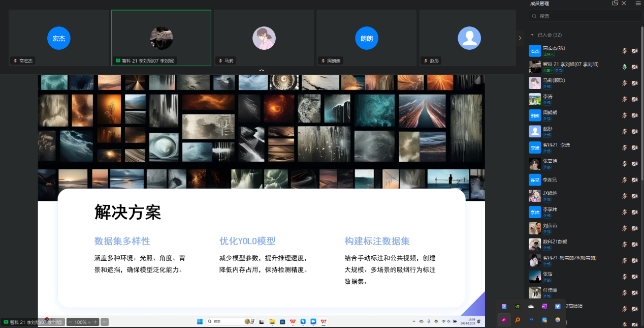Click the camera icon for 赵彤
The width and height of the screenshot is (644, 328).
634,131
